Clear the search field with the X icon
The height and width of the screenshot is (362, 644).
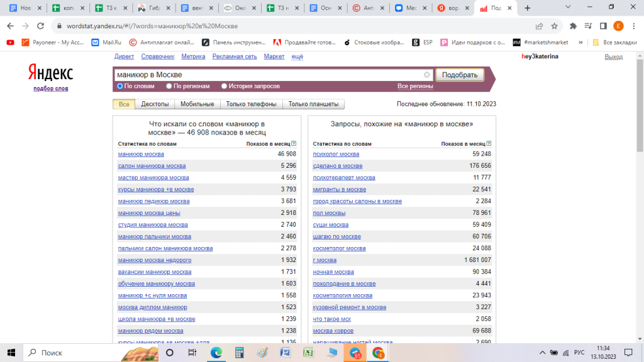pos(427,75)
